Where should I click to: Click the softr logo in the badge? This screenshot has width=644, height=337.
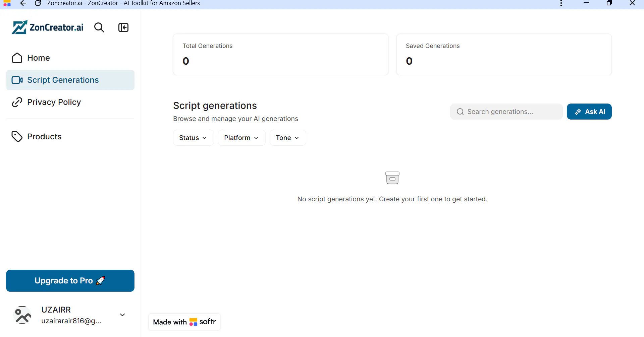(x=203, y=322)
